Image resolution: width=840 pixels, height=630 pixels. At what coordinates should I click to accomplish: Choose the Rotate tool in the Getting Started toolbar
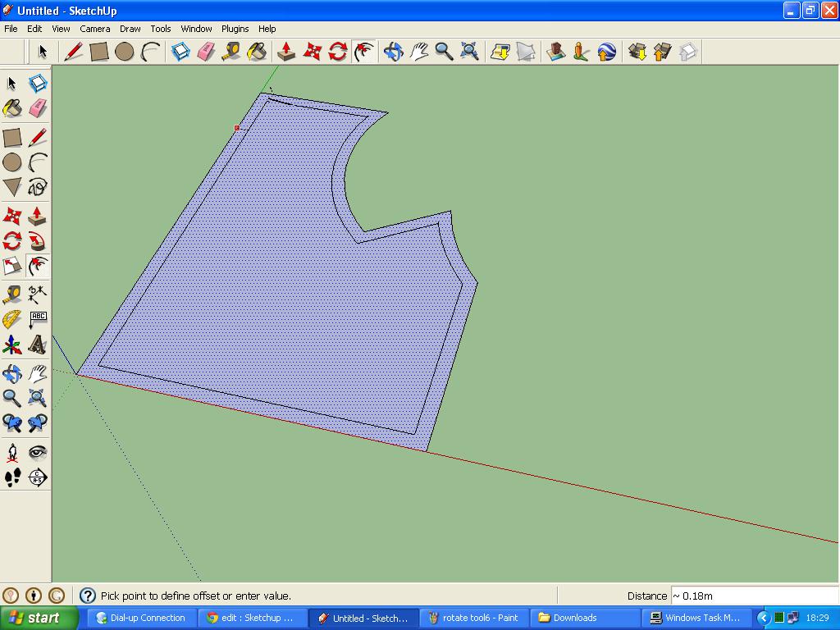[x=338, y=52]
